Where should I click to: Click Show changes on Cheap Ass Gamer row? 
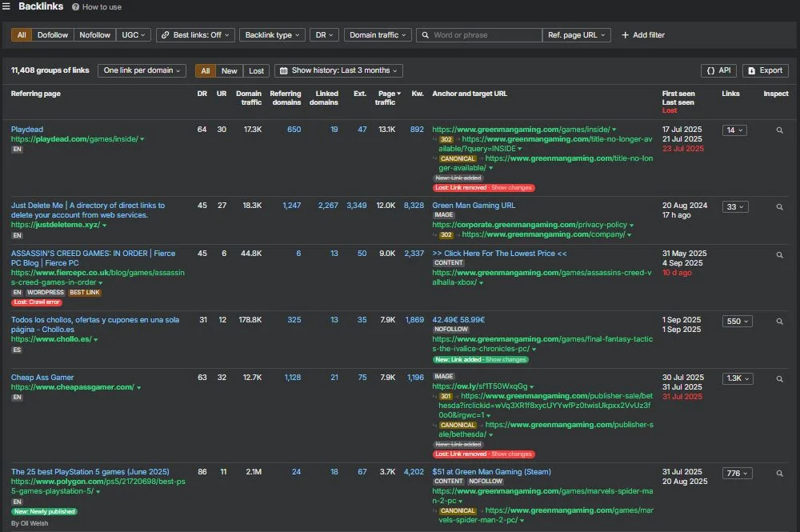pos(511,454)
